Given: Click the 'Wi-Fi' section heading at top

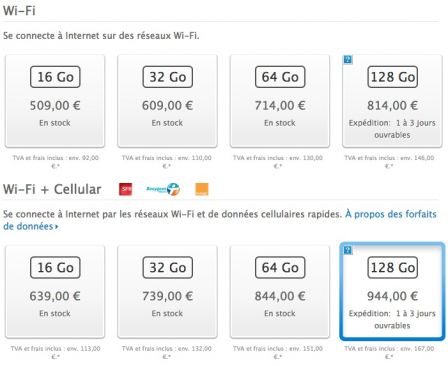Looking at the screenshot, I should click(x=19, y=10).
